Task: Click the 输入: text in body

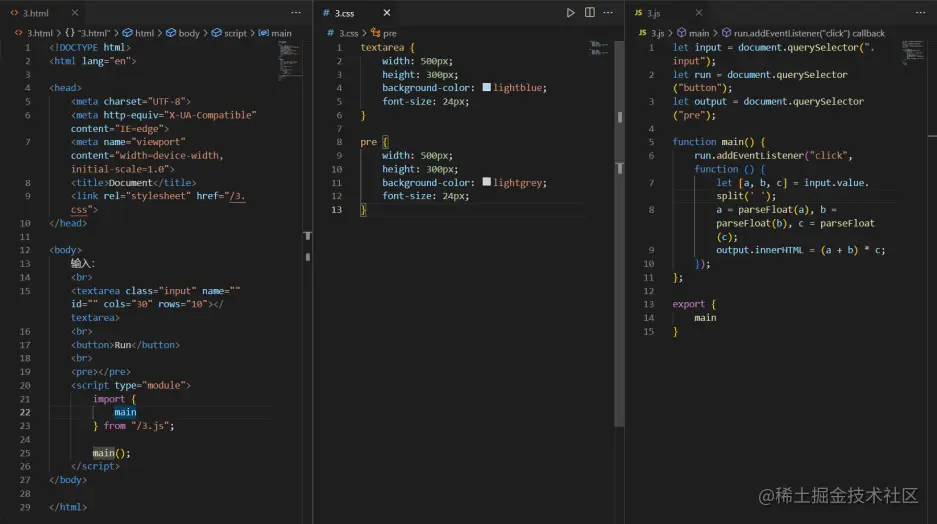Action: (x=82, y=263)
